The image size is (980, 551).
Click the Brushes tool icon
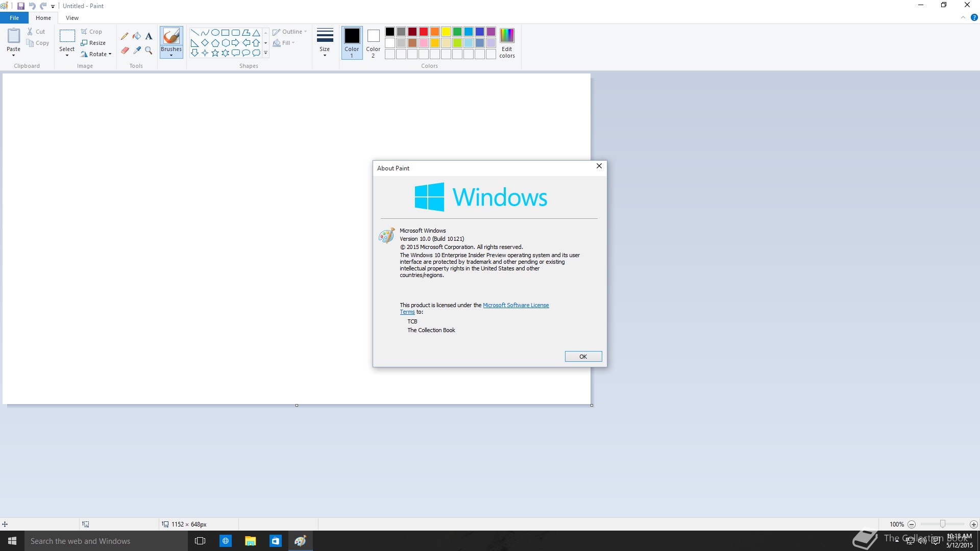[x=171, y=36]
